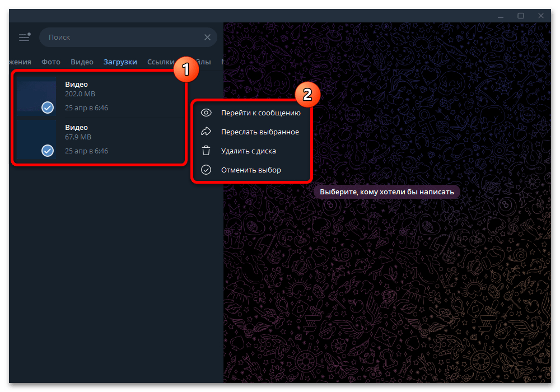This screenshot has width=560, height=392.
Task: Focus the Поиск search box
Action: (x=128, y=37)
